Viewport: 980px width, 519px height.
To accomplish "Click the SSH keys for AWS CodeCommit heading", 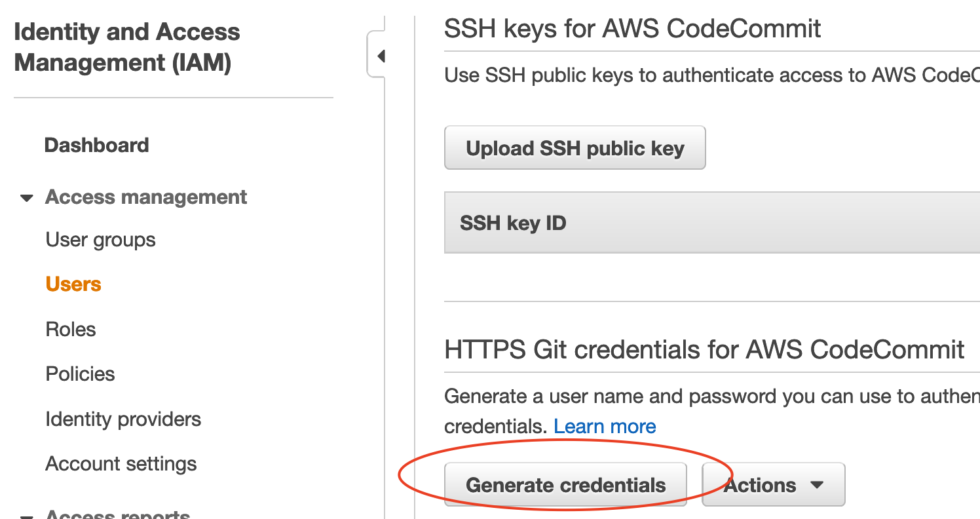I will tap(632, 29).
